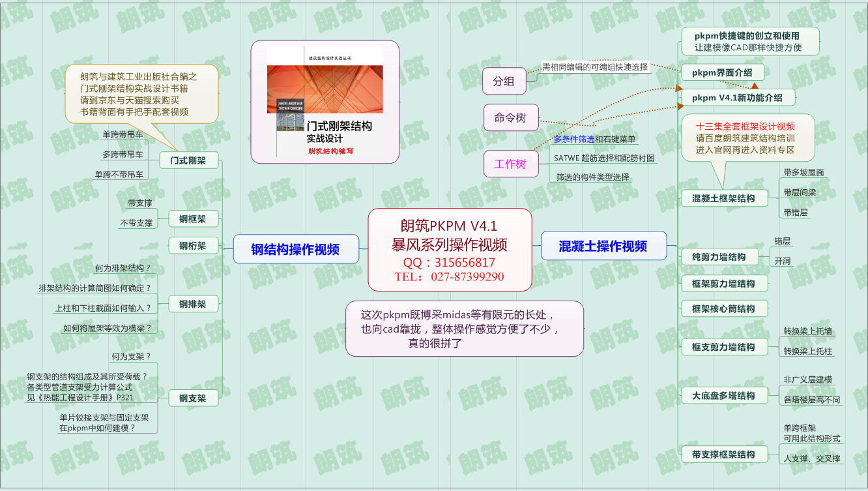868x491 pixels.
Task: Select the 各塔楼层高不同 subtopic
Action: tap(812, 400)
